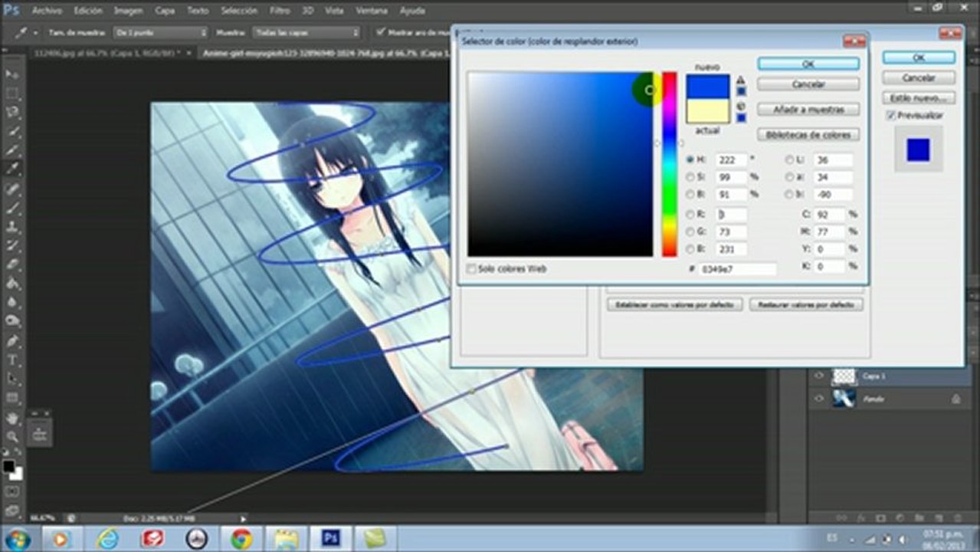Select the Zoom tool
Viewport: 980px width, 552px height.
click(12, 437)
